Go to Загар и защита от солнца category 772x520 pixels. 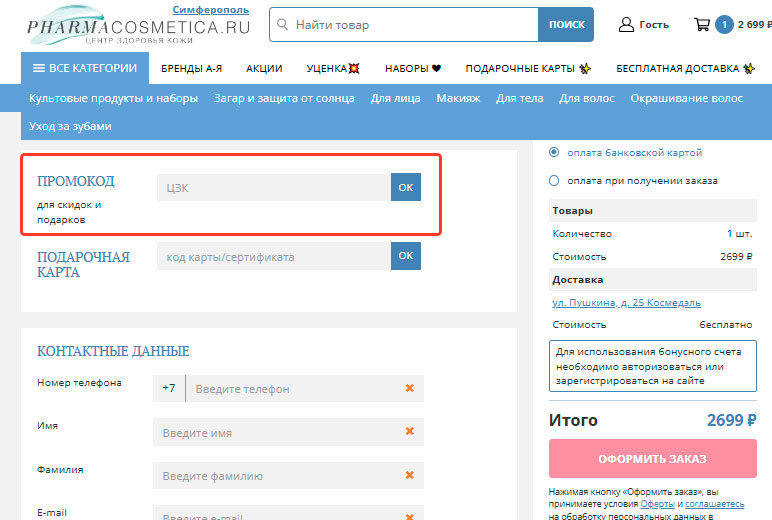coord(284,98)
